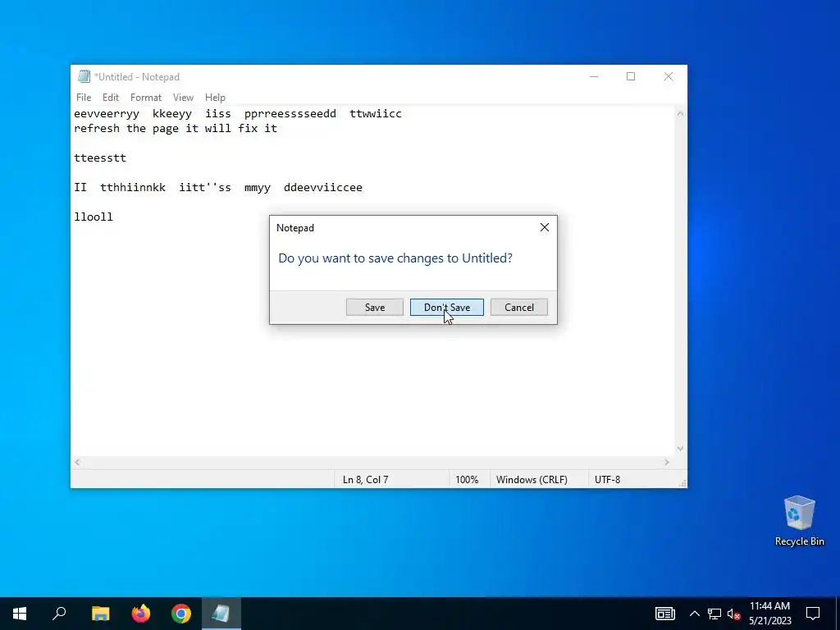
Task: Open the Windows Start menu
Action: point(20,614)
